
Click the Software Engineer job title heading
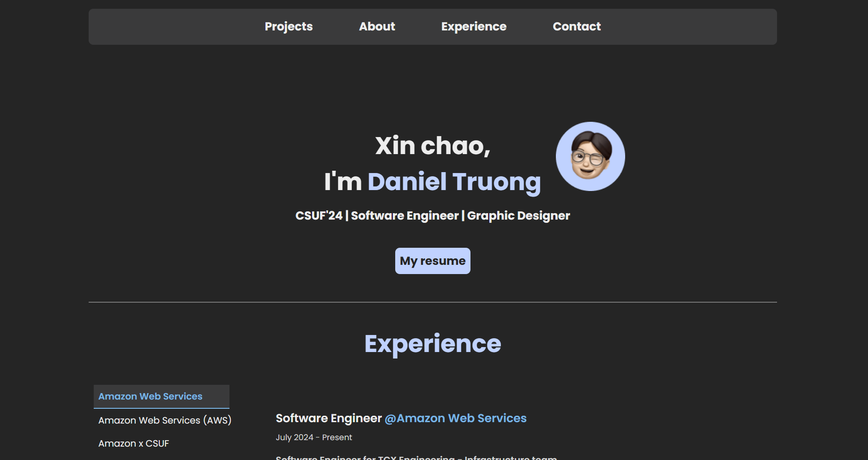[328, 418]
